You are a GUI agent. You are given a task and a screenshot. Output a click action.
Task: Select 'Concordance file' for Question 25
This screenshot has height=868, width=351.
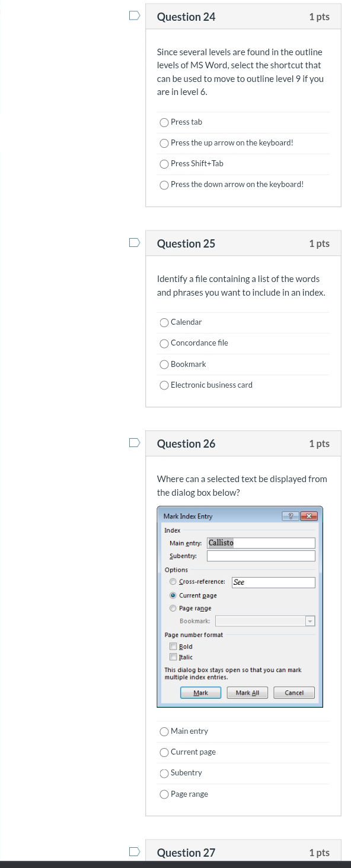pos(164,343)
